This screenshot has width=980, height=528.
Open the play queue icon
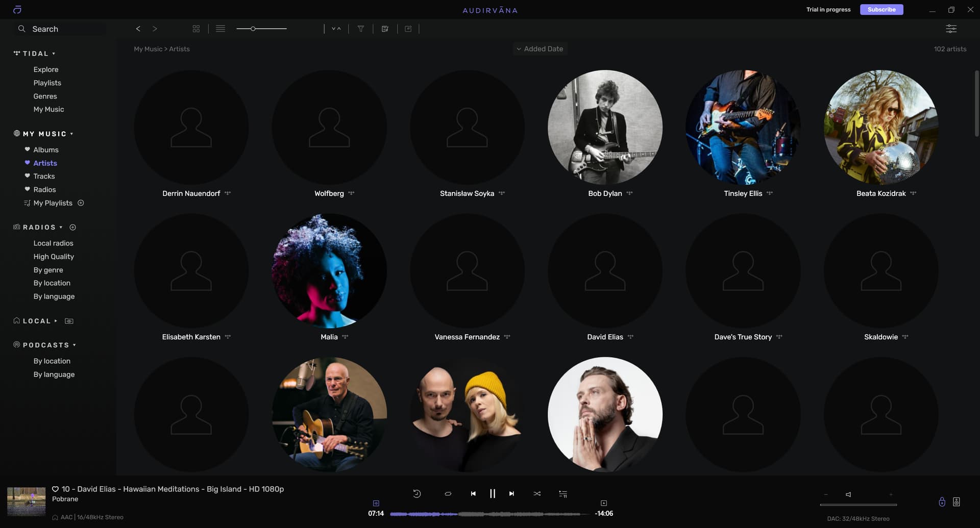coord(563,494)
